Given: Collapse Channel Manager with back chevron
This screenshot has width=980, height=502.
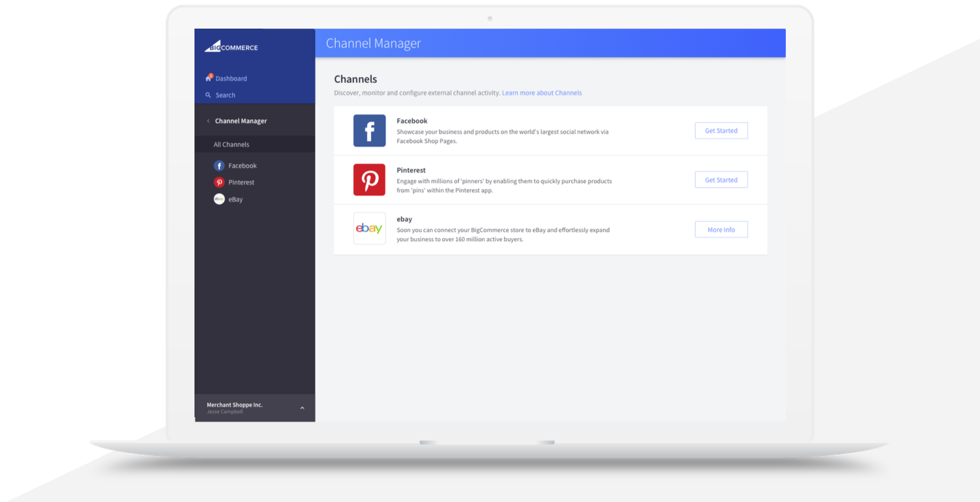Looking at the screenshot, I should pos(208,121).
